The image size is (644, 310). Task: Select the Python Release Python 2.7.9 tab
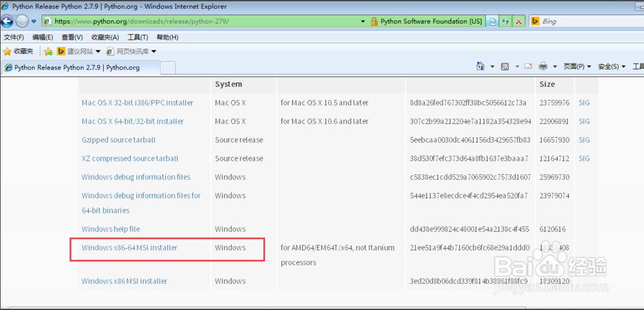(x=80, y=68)
